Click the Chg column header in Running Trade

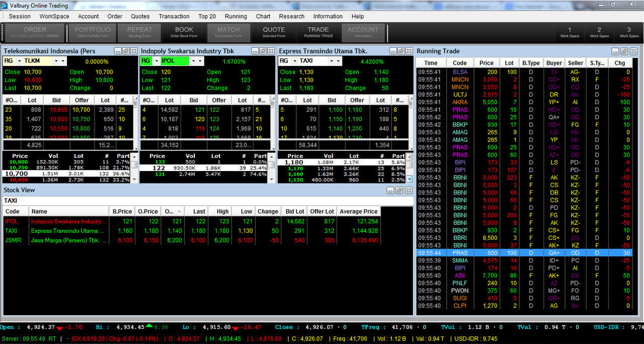coord(620,63)
